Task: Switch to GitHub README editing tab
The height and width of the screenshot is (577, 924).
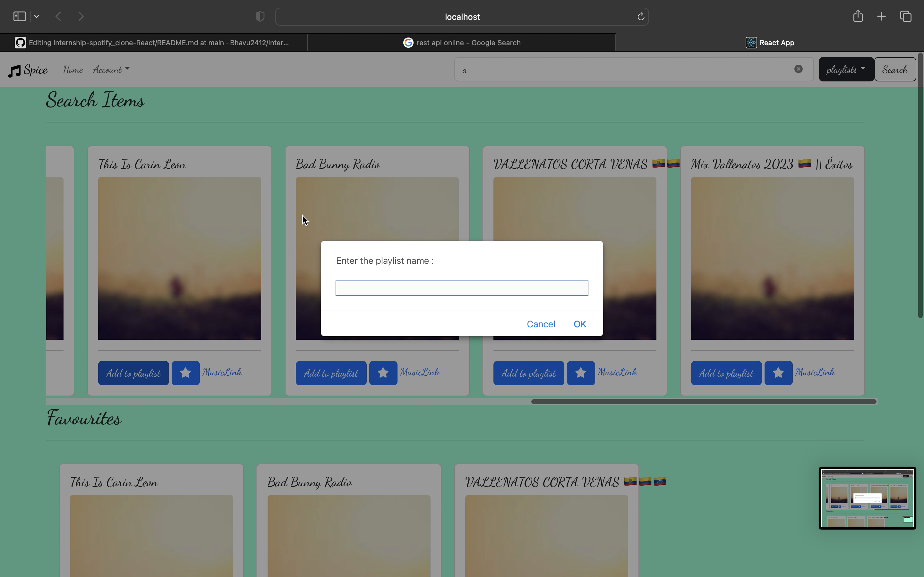Action: [x=153, y=43]
